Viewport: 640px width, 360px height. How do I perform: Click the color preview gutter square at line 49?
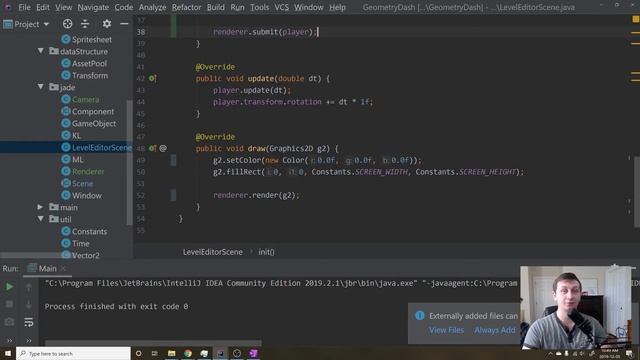[173, 160]
